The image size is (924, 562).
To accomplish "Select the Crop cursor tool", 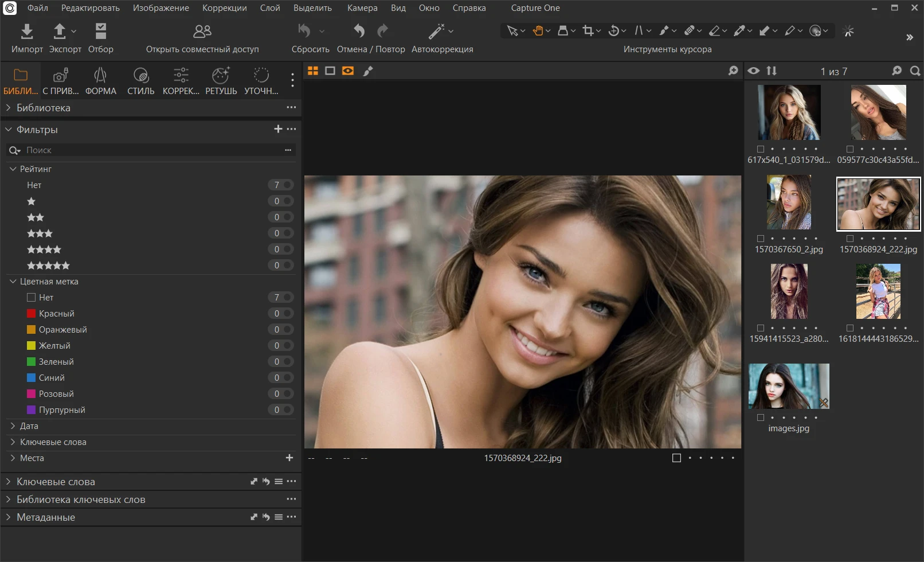I will (588, 31).
